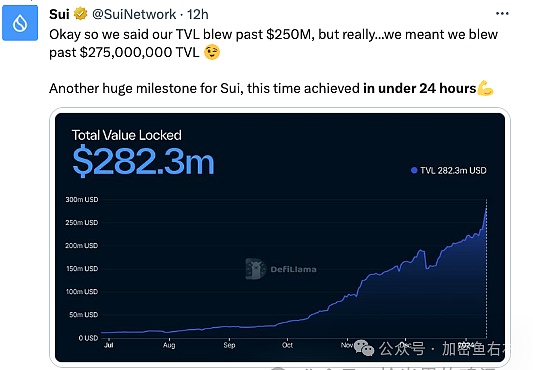Open the Sui profile avatar
The image size is (533, 370).
click(20, 23)
